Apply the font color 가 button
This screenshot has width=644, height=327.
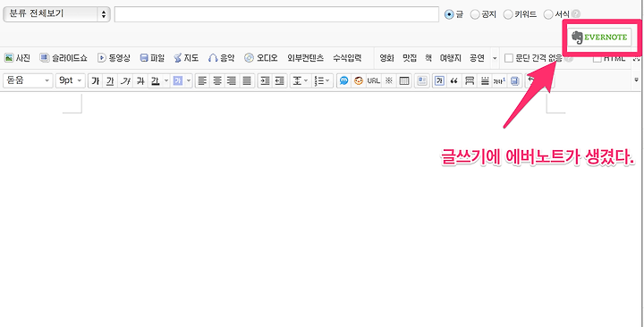pos(155,80)
